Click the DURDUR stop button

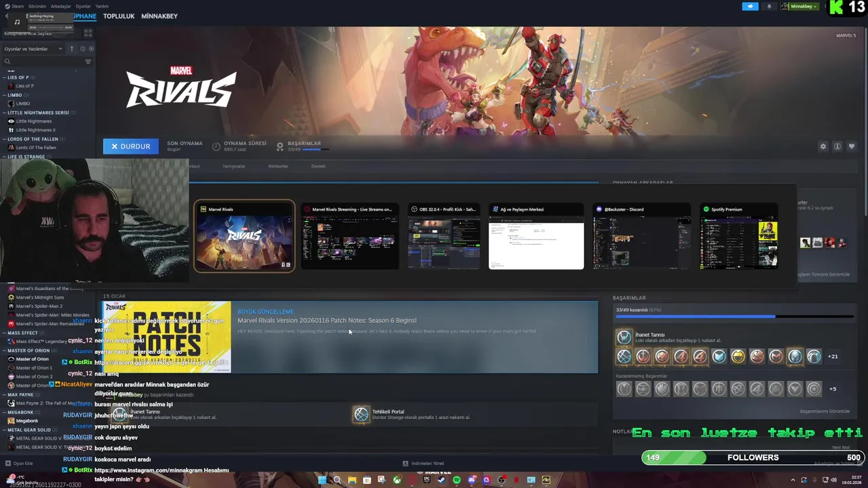pos(131,146)
